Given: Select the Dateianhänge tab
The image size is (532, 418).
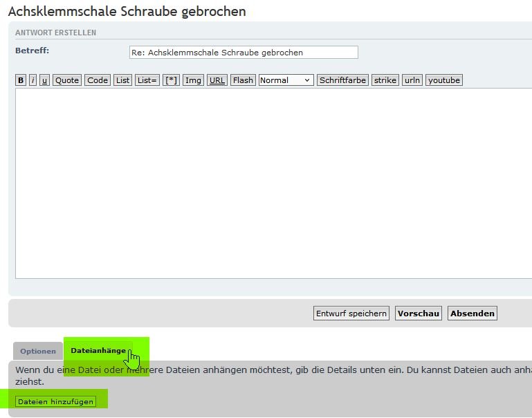Looking at the screenshot, I should [98, 351].
